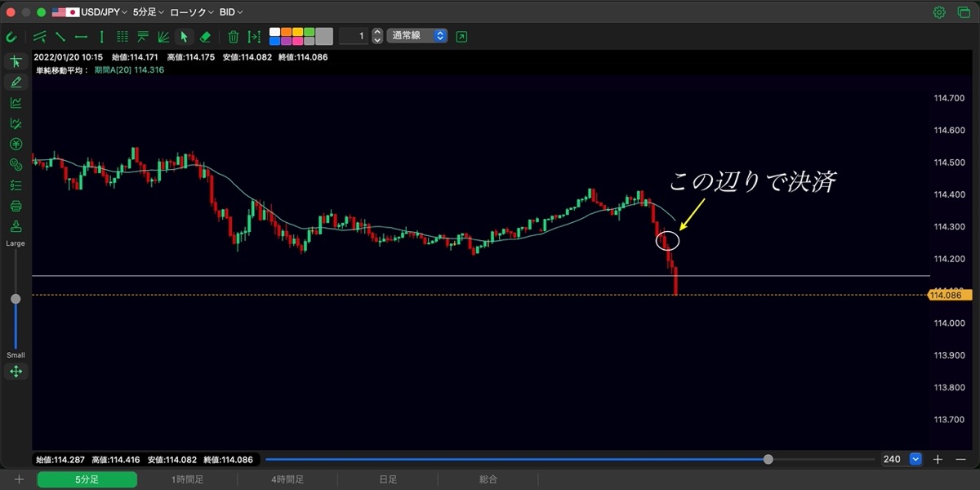
Task: Click the checklist sidebar icon
Action: [x=16, y=185]
